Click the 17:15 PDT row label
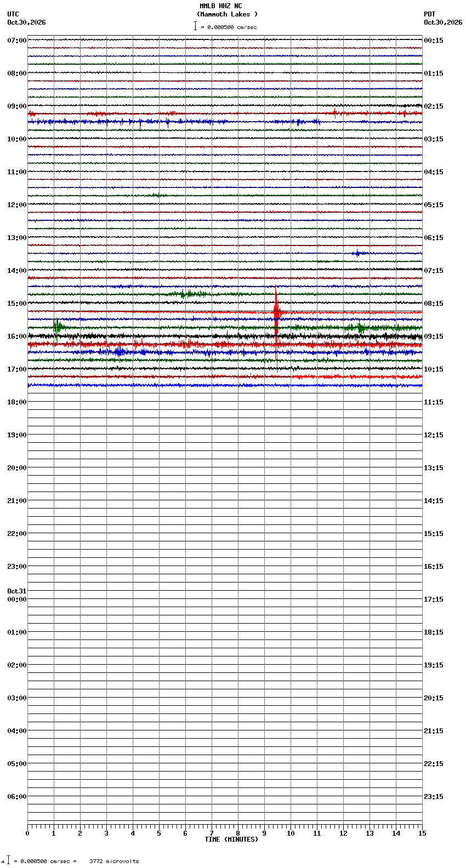 [434, 599]
